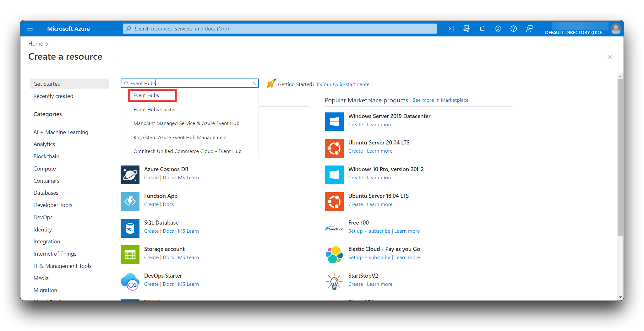Click the DevOps Starter icon
This screenshot has height=331, width=644.
[130, 281]
